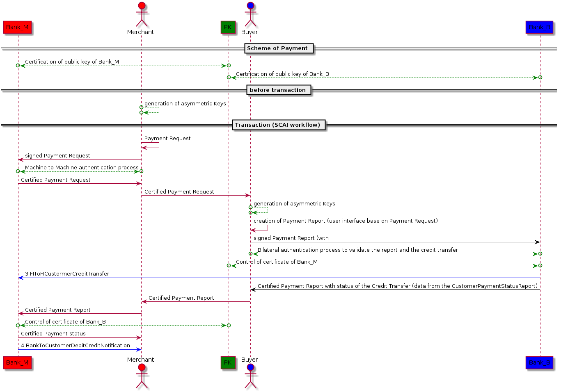561x392 pixels.
Task: Select the Buyer actor figure at the bottom
Action: (250, 376)
